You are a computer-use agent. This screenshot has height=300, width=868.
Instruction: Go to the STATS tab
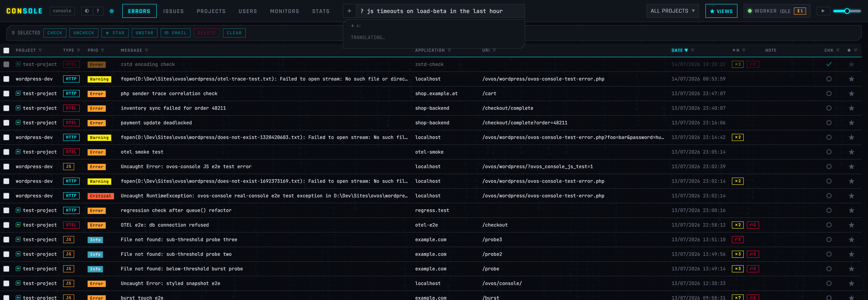pyautogui.click(x=321, y=11)
